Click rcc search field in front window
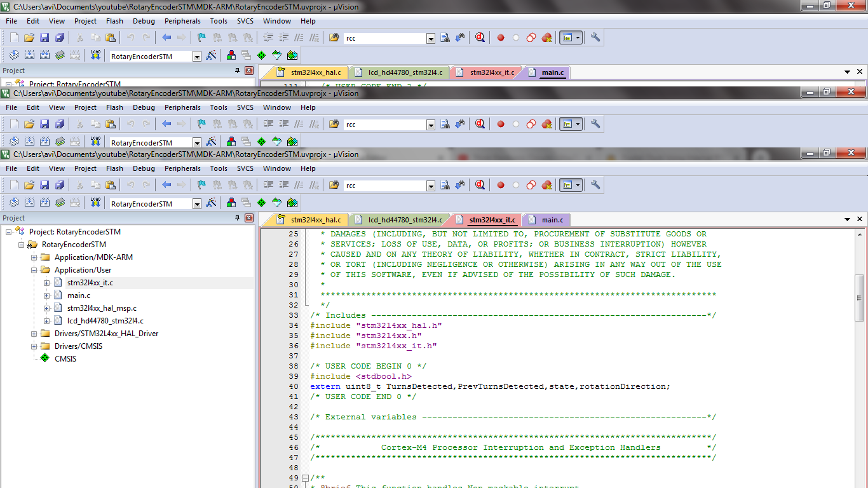Screen dimensions: 868x488 click(x=384, y=186)
